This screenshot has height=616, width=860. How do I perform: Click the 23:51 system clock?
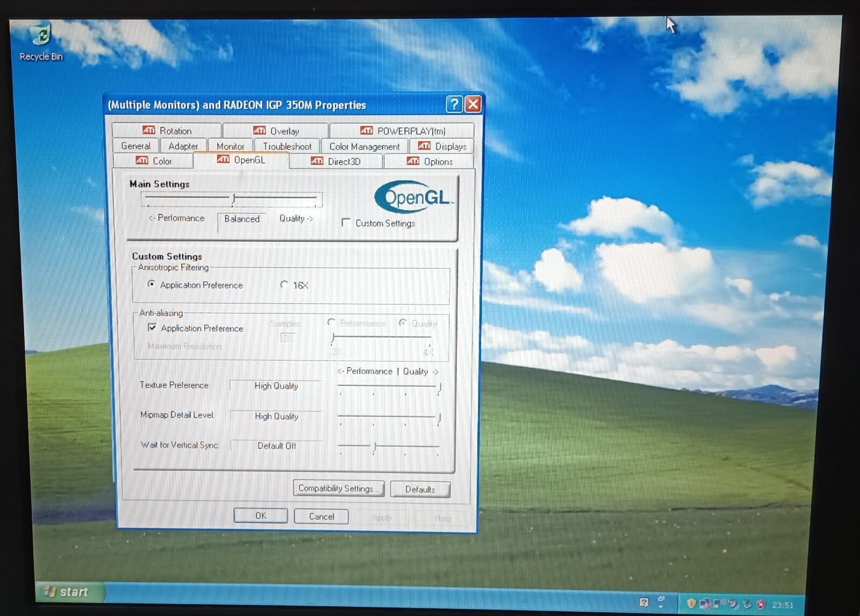pos(783,605)
